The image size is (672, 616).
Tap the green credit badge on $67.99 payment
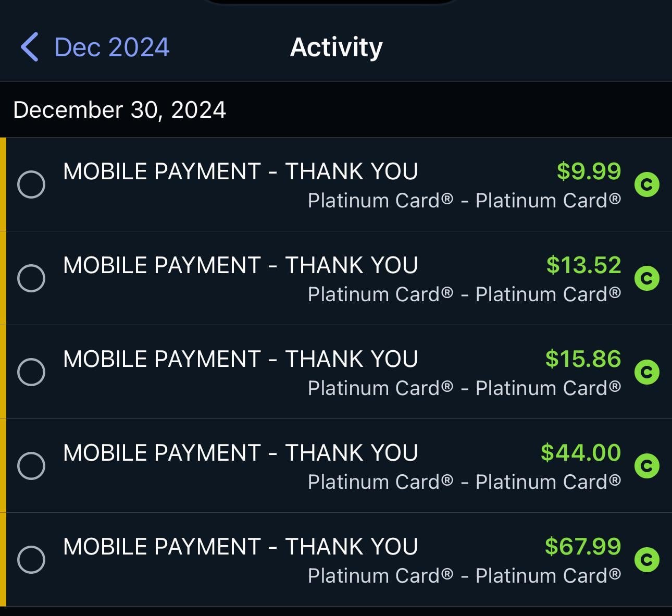[x=648, y=559]
